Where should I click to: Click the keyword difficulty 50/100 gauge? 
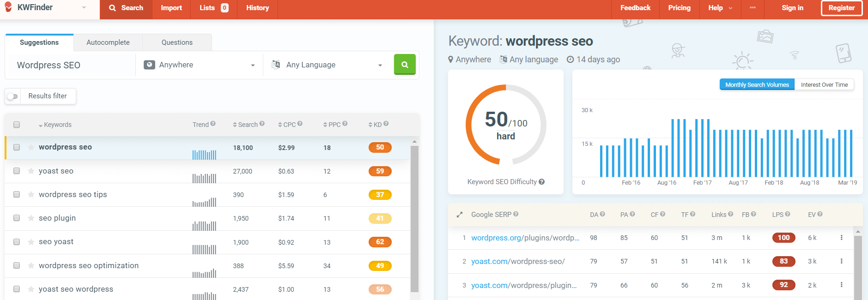pyautogui.click(x=506, y=125)
